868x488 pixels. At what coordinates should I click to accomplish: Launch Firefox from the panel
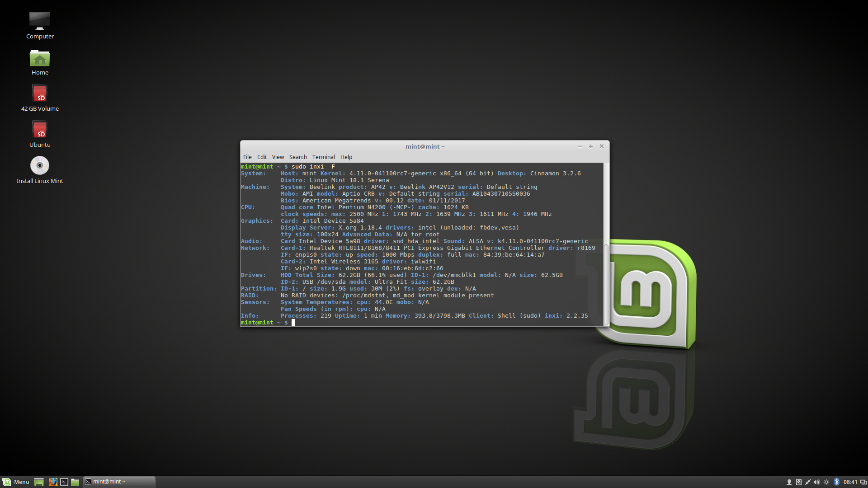click(53, 482)
